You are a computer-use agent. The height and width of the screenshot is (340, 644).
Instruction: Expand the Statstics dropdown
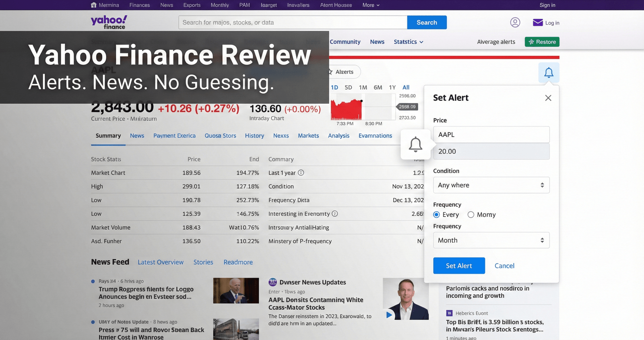[408, 42]
